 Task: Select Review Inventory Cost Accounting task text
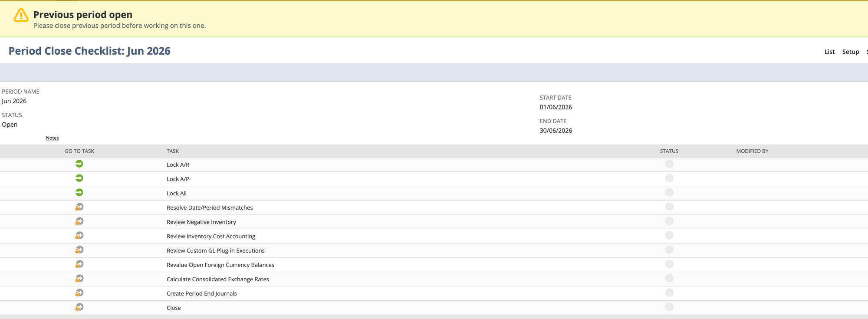(211, 237)
